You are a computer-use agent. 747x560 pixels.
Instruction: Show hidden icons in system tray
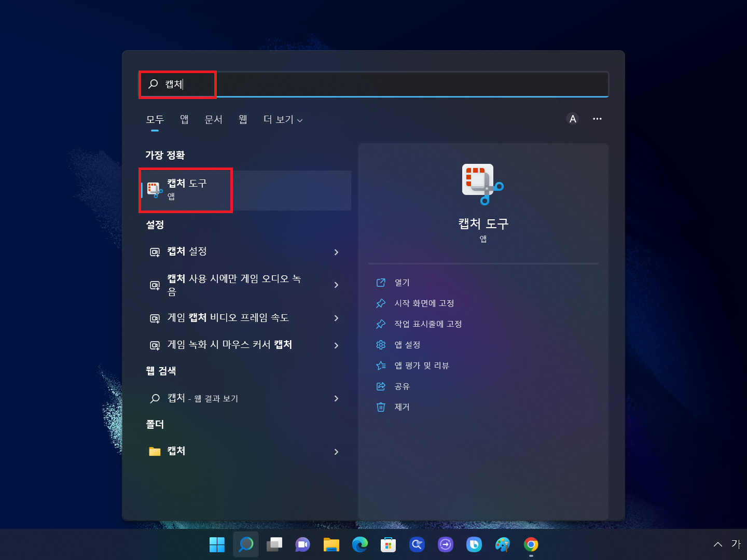coord(717,544)
